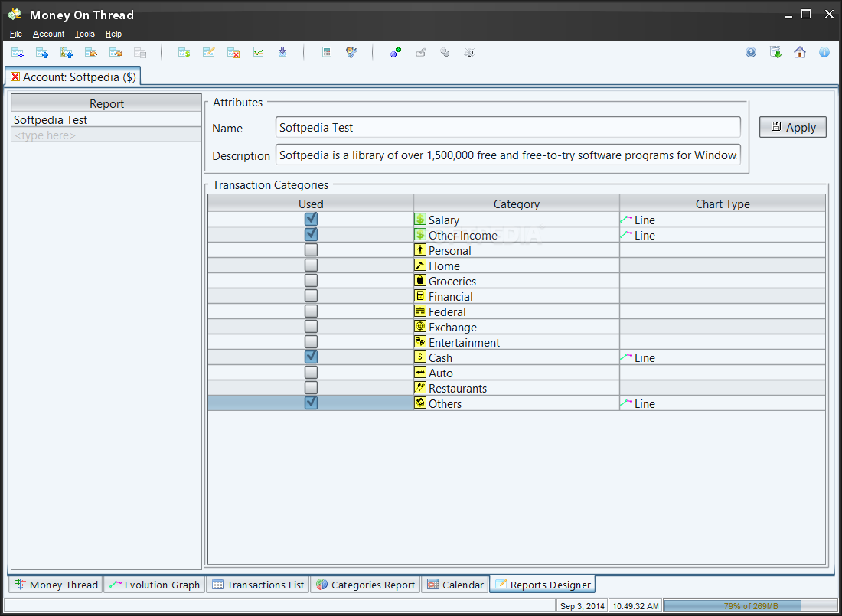Viewport: 842px width, 616px height.
Task: Switch to the Evolution Graph tab
Action: (155, 585)
